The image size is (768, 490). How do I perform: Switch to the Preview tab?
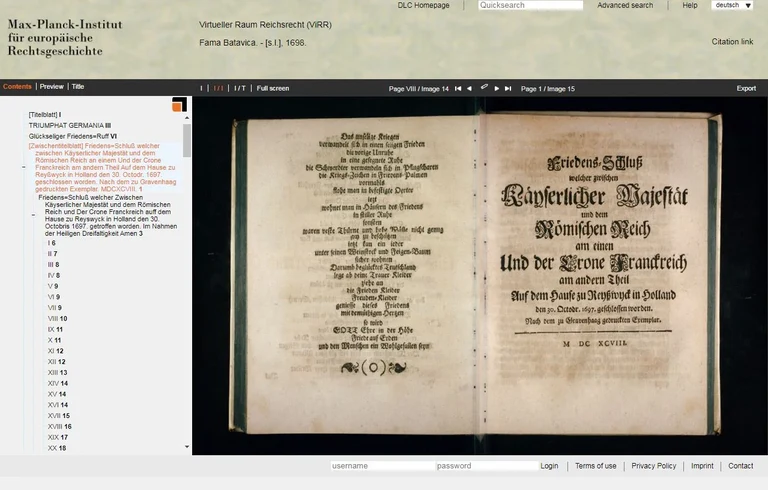pyautogui.click(x=51, y=87)
